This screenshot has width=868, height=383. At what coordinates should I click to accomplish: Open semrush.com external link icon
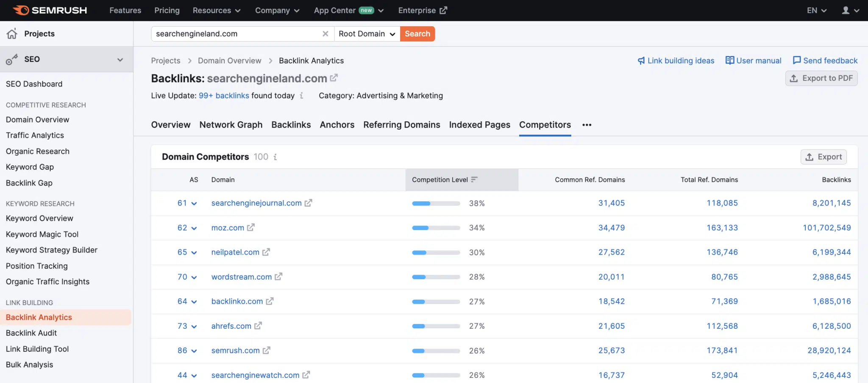pyautogui.click(x=266, y=350)
